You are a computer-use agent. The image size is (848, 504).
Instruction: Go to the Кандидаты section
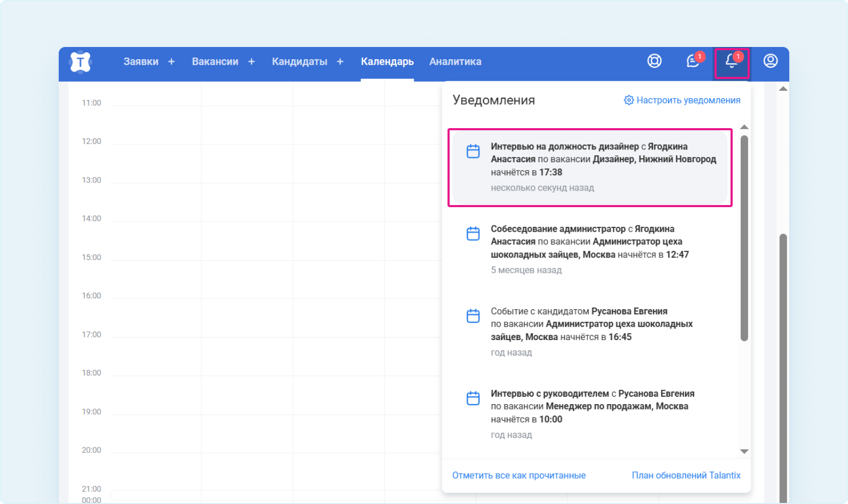coord(299,62)
